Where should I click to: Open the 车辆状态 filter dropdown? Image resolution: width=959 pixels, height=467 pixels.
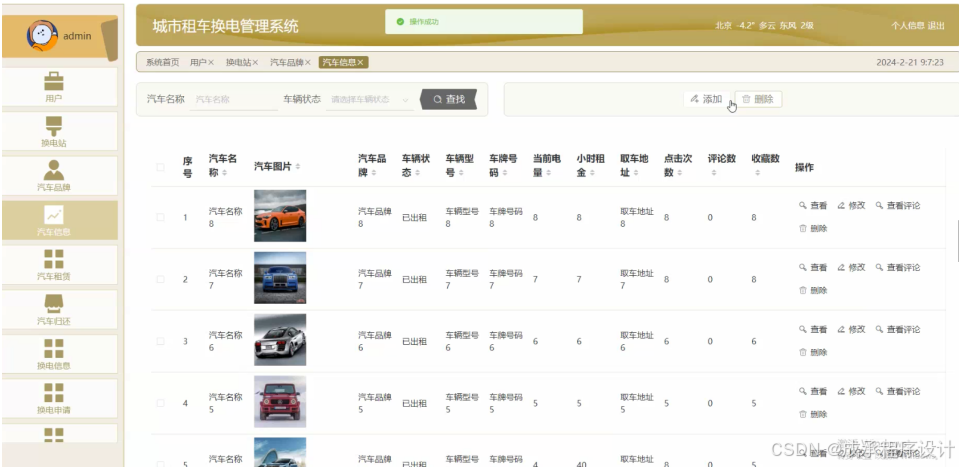(370, 100)
